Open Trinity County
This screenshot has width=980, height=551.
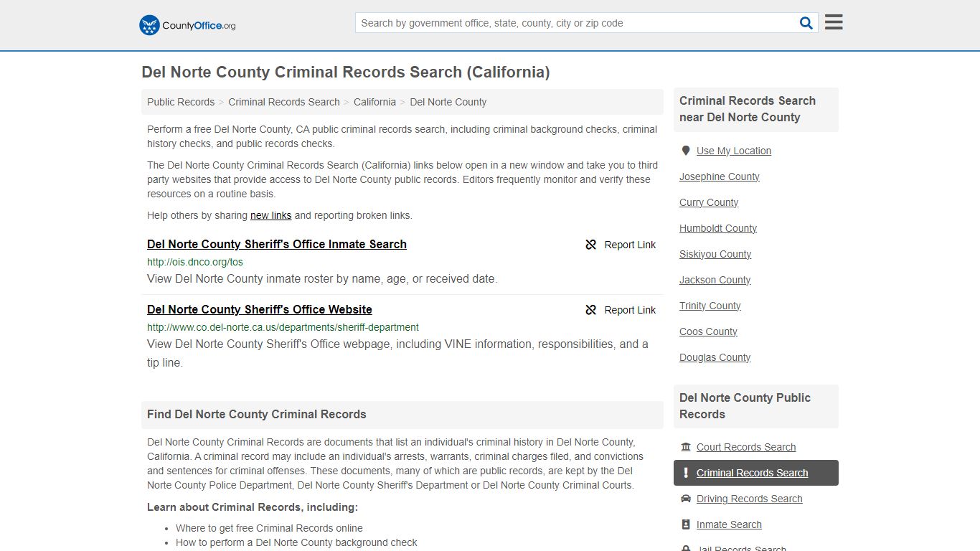coord(710,306)
